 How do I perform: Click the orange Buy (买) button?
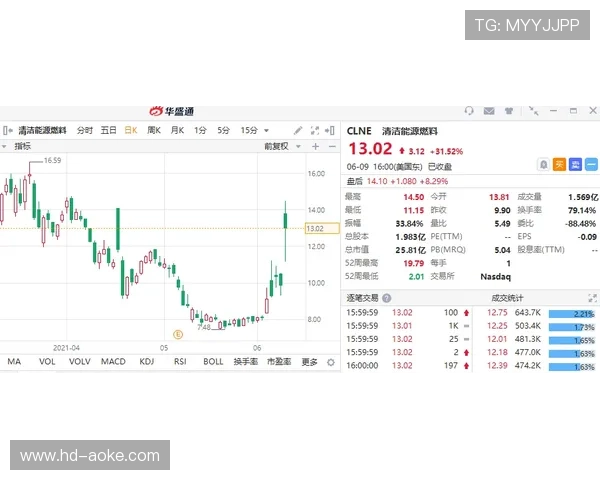pyautogui.click(x=559, y=165)
